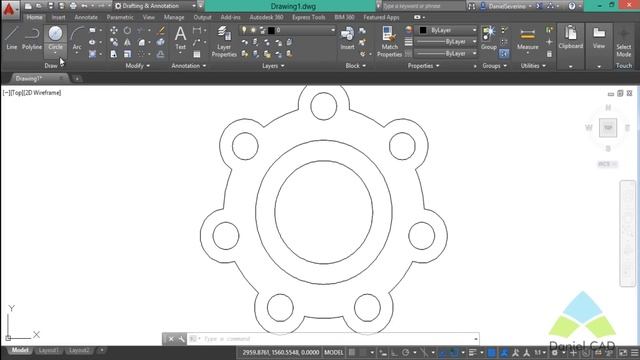Click the Group tool icon
640x360 pixels.
489,38
